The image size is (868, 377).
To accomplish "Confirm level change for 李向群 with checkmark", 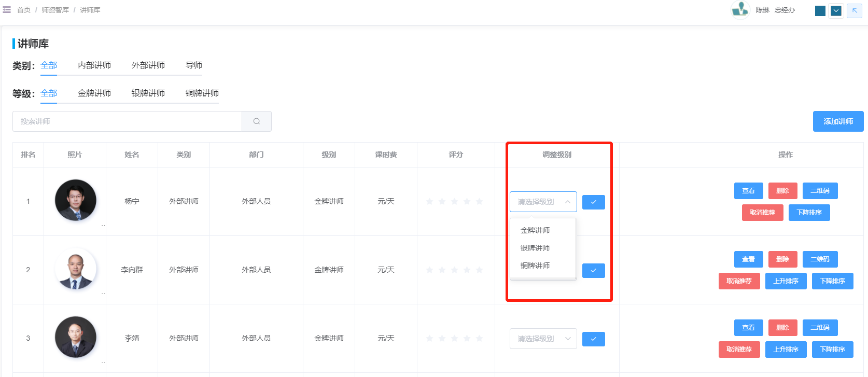I will tap(593, 271).
